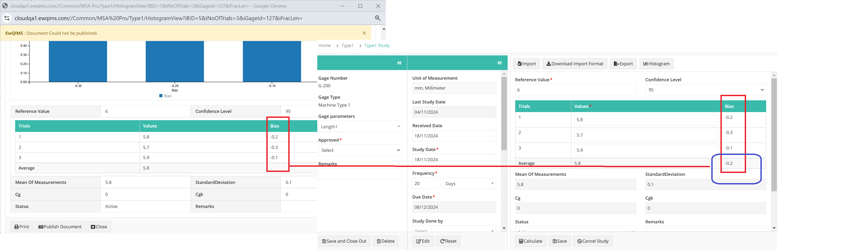The image size is (868, 250).
Task: Click the down arrow of middle panel scrollbar
Action: click(x=504, y=228)
